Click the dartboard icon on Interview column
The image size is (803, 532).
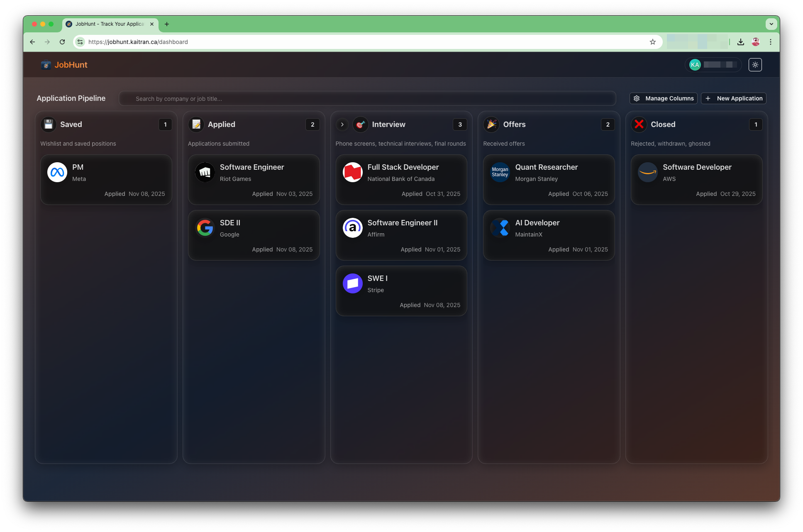coord(360,124)
